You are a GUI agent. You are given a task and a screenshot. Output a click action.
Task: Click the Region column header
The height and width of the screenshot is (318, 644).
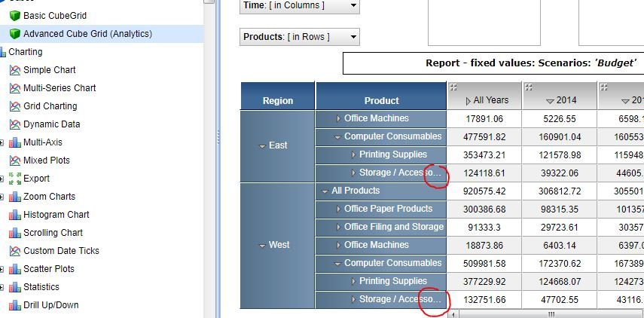click(278, 96)
